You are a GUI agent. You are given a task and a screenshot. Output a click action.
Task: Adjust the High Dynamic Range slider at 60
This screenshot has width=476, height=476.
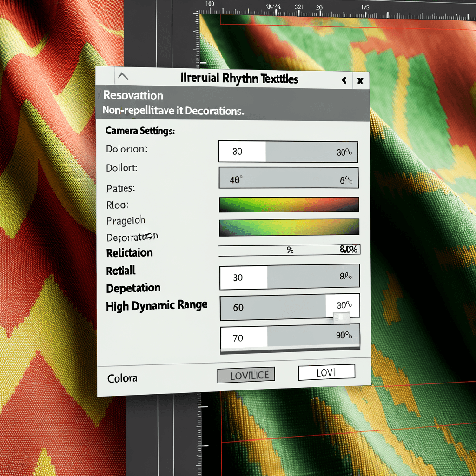(290, 307)
